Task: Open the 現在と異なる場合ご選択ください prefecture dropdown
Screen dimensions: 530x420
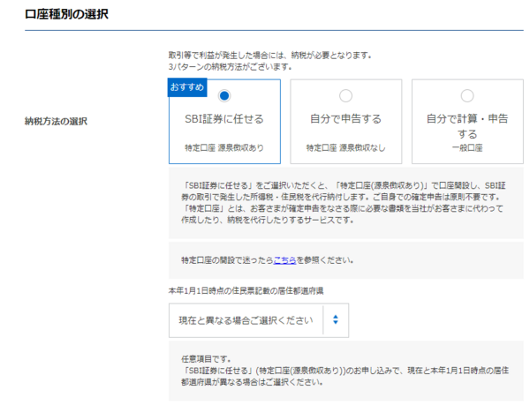Action: click(259, 320)
